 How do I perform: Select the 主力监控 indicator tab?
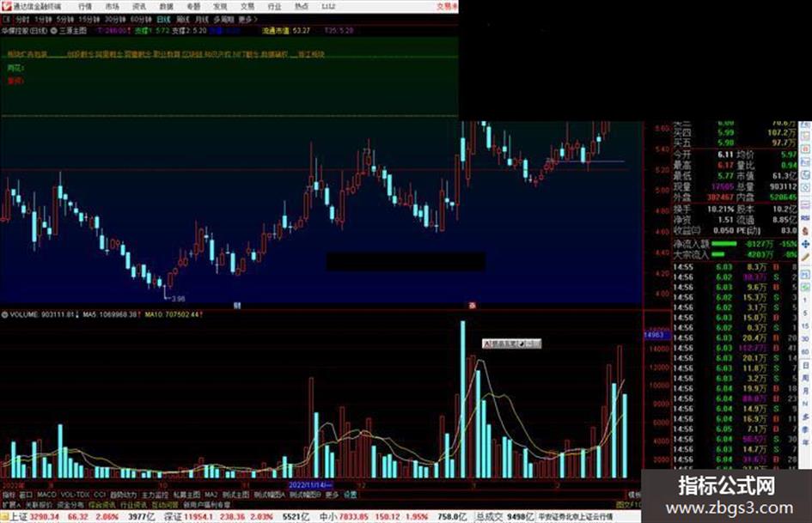point(156,495)
